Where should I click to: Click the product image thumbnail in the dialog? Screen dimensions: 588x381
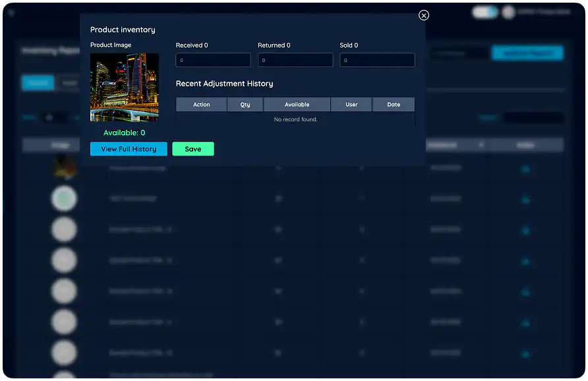coord(124,86)
